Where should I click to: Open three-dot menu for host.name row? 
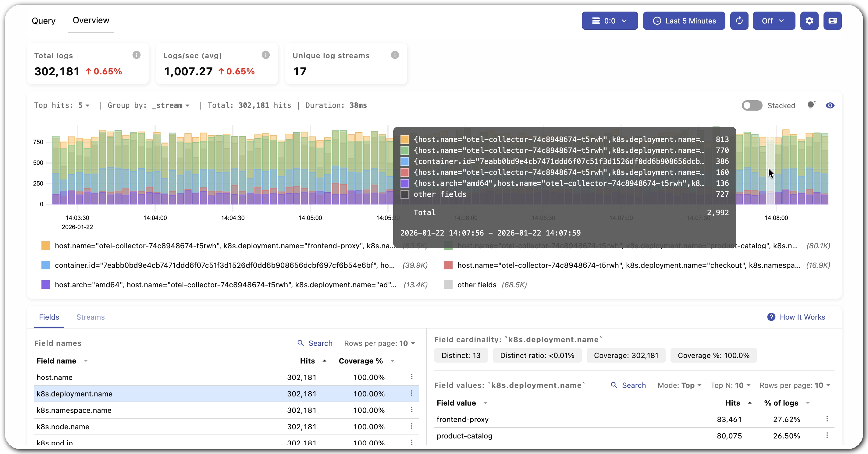click(411, 377)
